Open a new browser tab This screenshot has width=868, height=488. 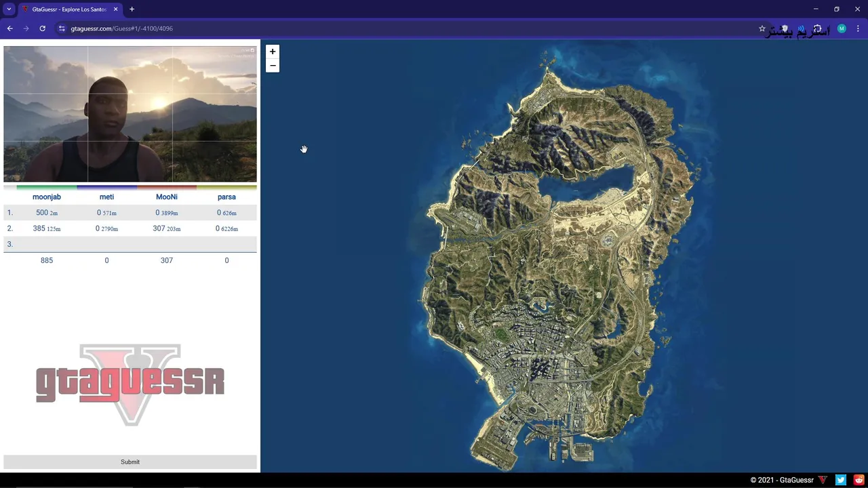[132, 9]
